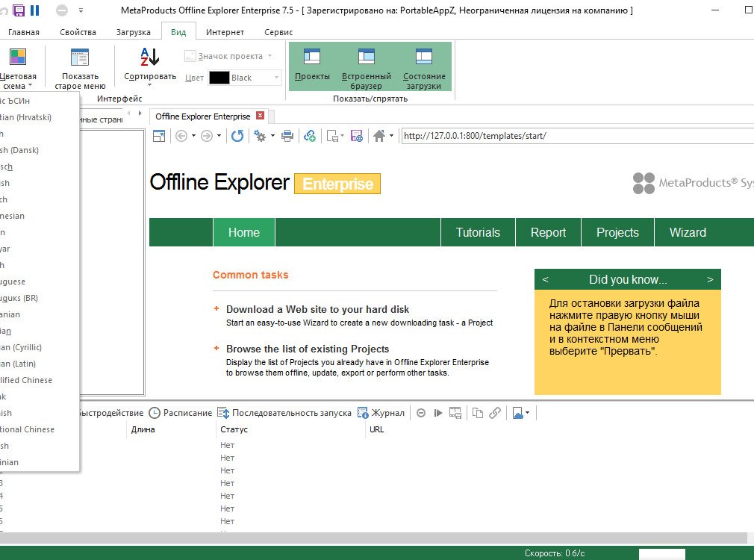Click the purple Save All icon in the quick access bar
This screenshot has height=560, width=754.
[x=19, y=10]
